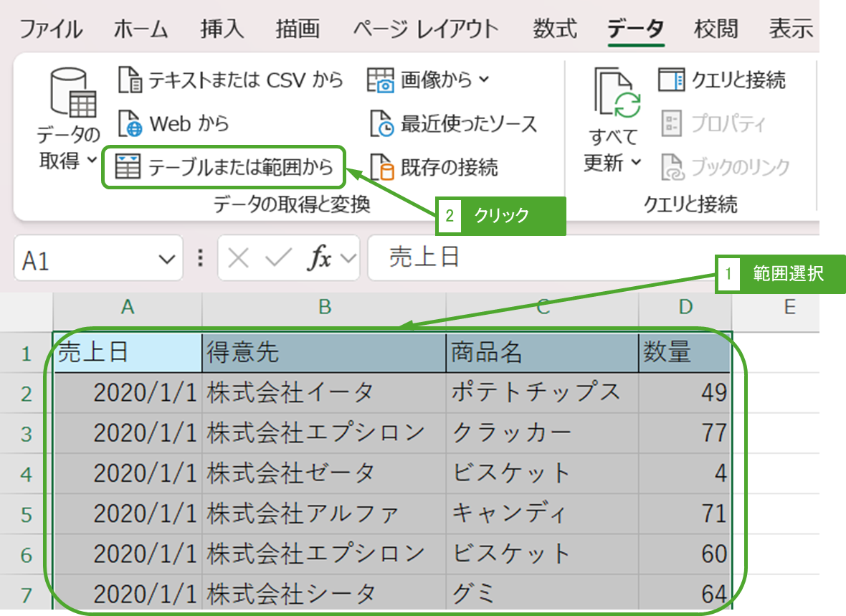Click テーブルまたは範囲から button

[x=224, y=168]
